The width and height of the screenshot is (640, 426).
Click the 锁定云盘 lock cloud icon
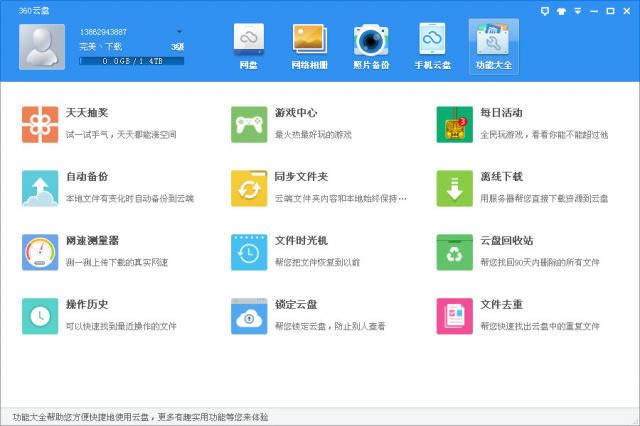click(x=249, y=316)
